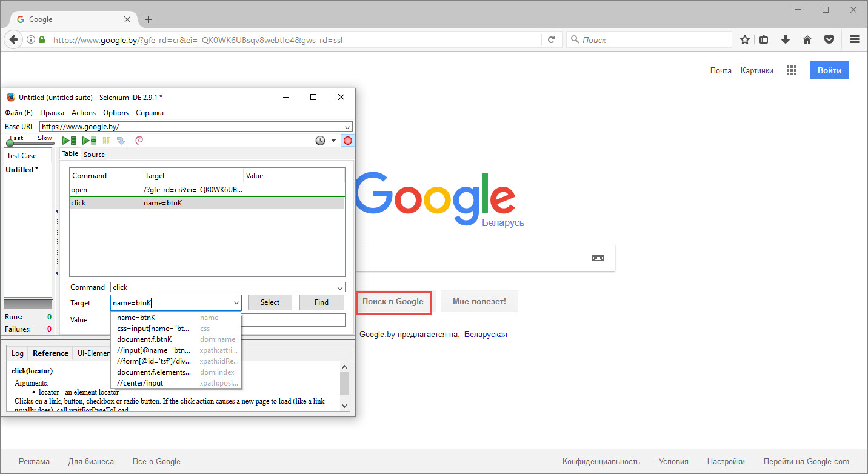Open the Firefox bookmarks list icon
Image resolution: width=868 pixels, height=474 pixels.
(764, 39)
